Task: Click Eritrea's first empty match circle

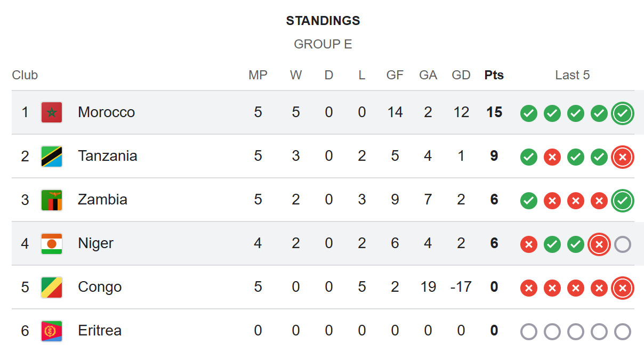Action: (x=529, y=332)
